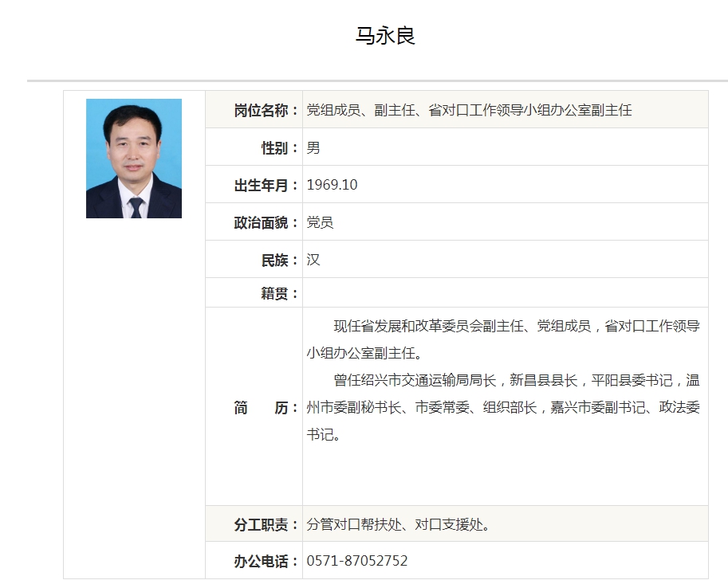This screenshot has width=728, height=584.
Task: Select the ethnicity value 汉
Action: tap(311, 259)
